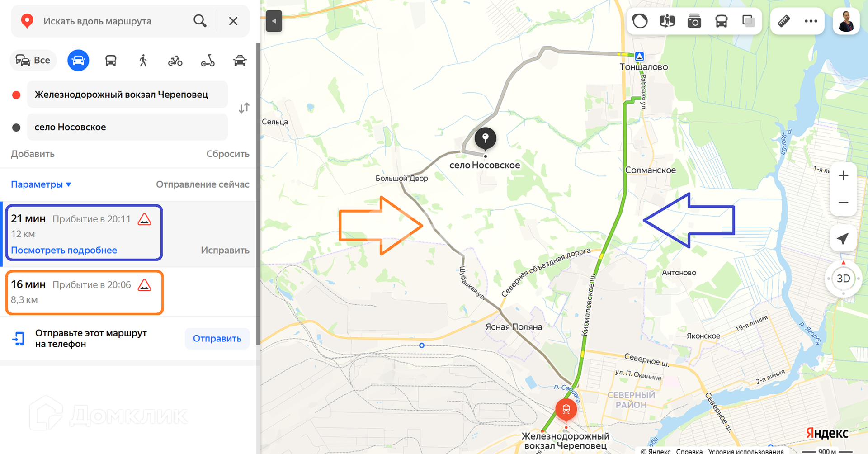Image resolution: width=868 pixels, height=454 pixels.
Task: Click the Отправить button
Action: click(217, 339)
